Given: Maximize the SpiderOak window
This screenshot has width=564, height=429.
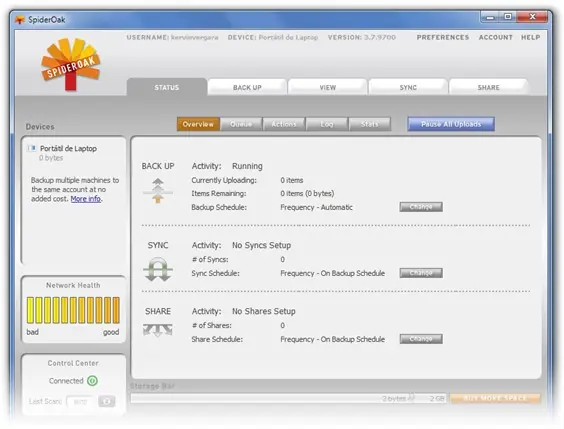Looking at the screenshot, I should (508, 17).
